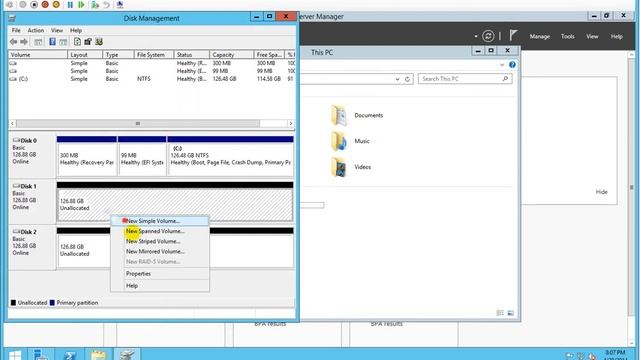Click the volume list scroll right arrow
Image resolution: width=640 pixels, height=360 pixels.
tap(291, 124)
